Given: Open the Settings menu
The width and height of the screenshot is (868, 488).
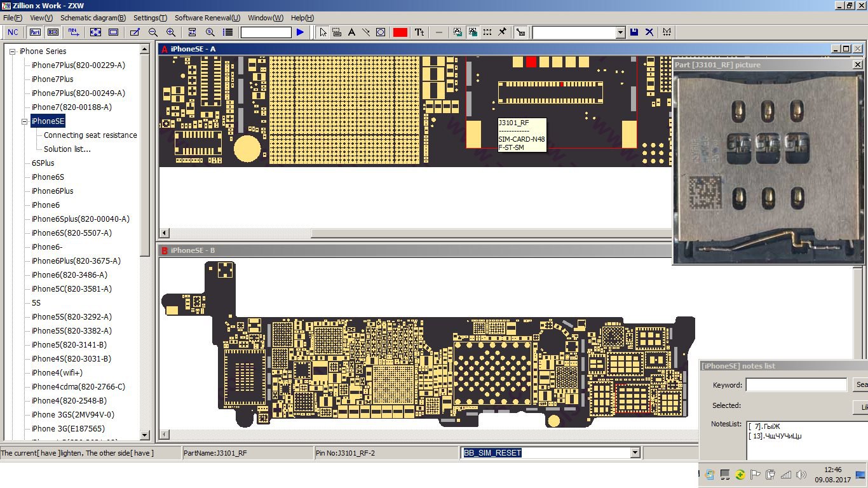Looking at the screenshot, I should tap(151, 18).
